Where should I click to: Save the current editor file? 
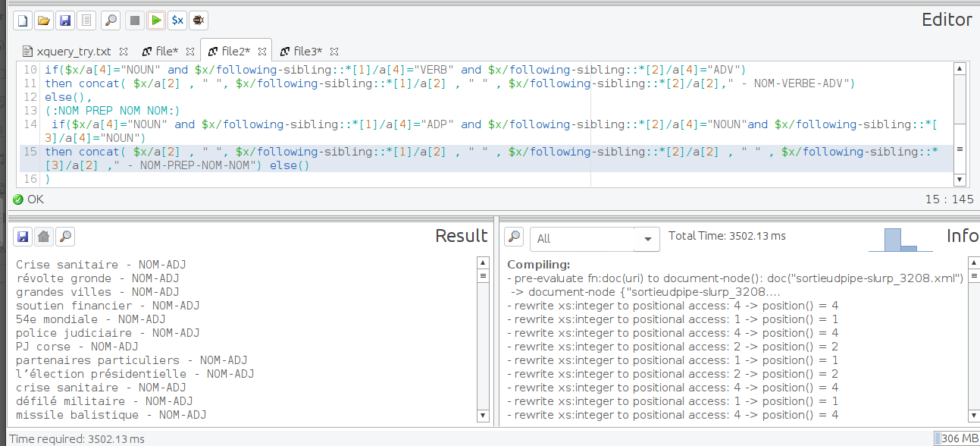pyautogui.click(x=65, y=20)
